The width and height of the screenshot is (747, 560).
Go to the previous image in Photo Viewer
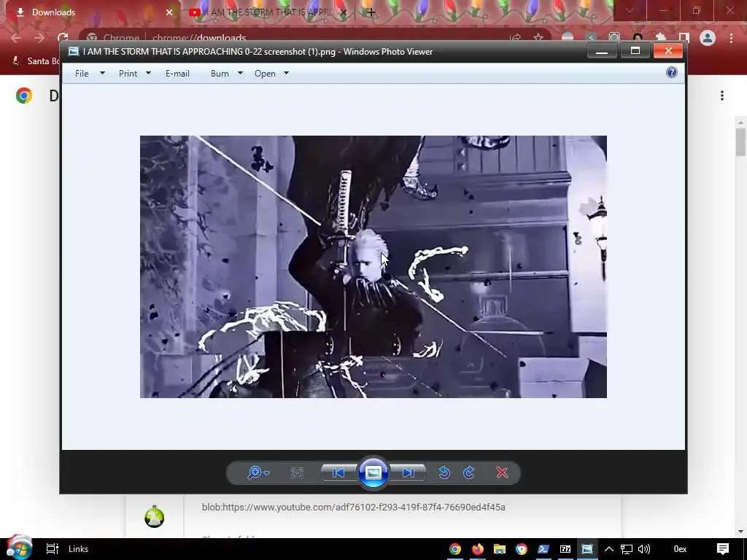338,472
